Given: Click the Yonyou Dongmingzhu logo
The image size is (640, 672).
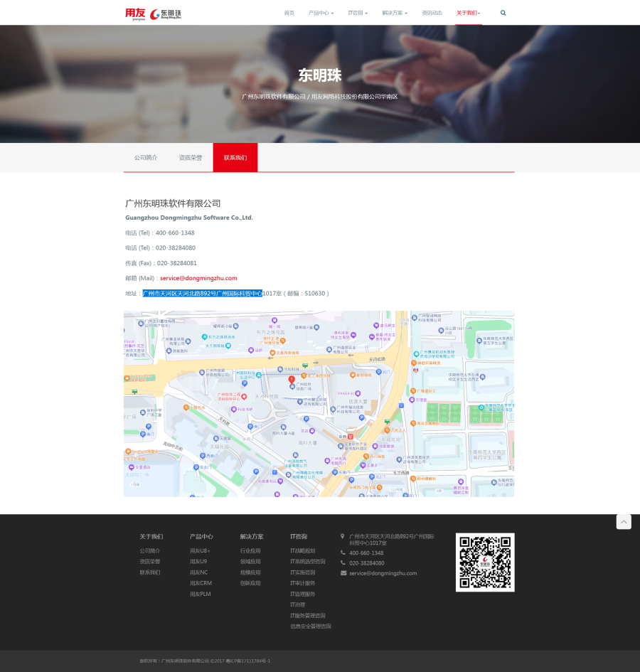Looking at the screenshot, I should (154, 13).
